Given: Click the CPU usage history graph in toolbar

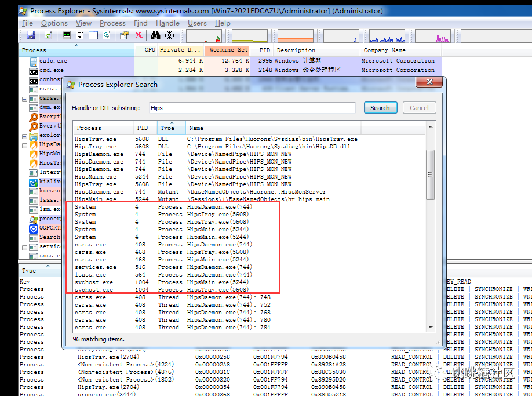Looking at the screenshot, I should 204,36.
